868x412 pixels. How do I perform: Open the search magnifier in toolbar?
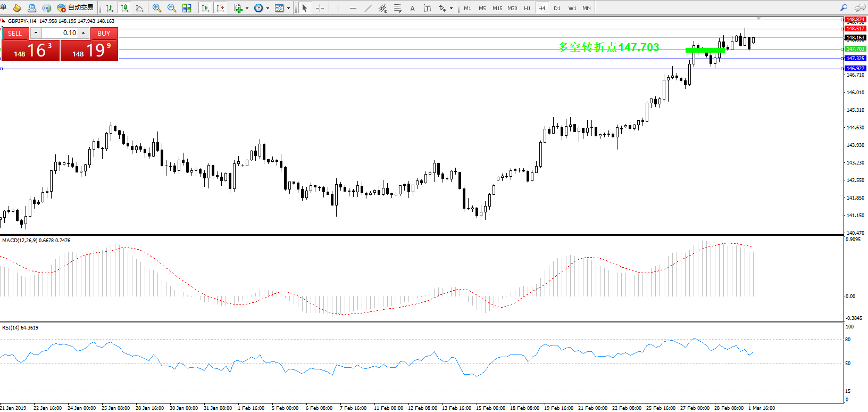(x=844, y=8)
